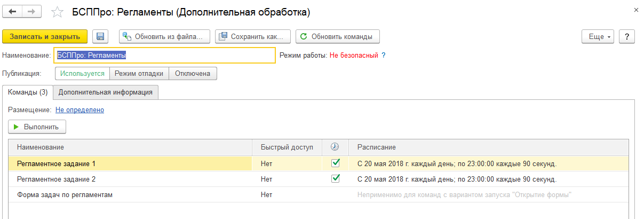Click the forward navigation arrow
The image size is (644, 219).
[31, 11]
